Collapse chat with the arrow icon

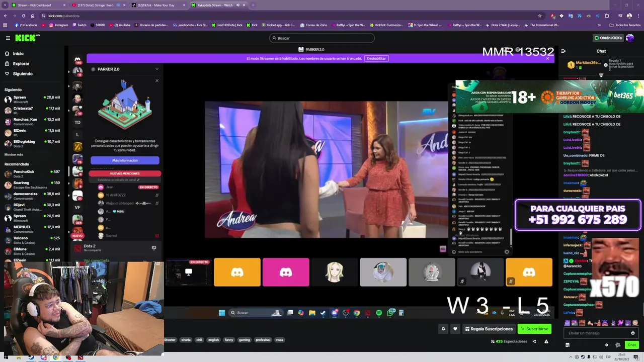point(563,51)
